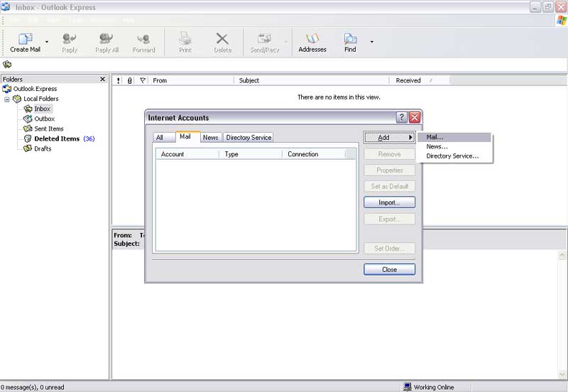Click the Send/Recv toolbar icon
Viewport: 568px width, 392px height.
pyautogui.click(x=264, y=43)
